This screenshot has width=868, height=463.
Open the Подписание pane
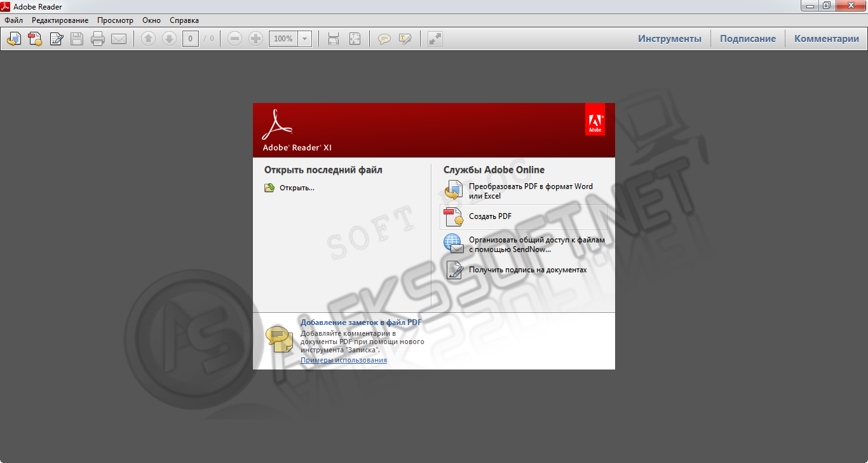pos(748,39)
